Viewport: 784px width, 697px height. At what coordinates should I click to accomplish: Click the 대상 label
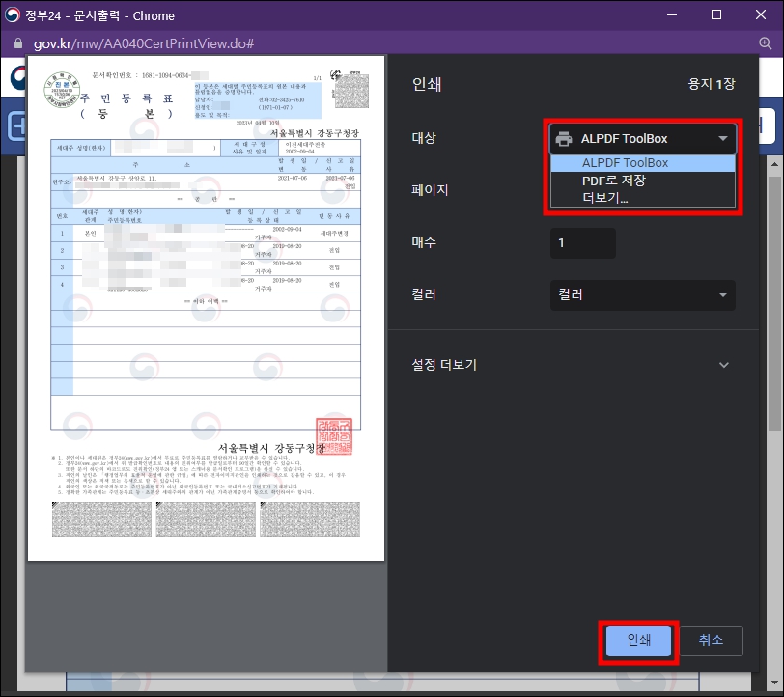(x=424, y=138)
